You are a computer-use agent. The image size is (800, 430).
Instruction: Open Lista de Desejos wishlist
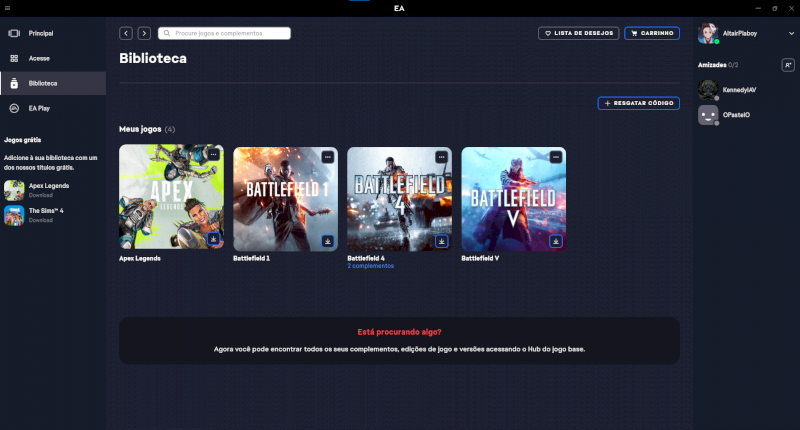[579, 33]
